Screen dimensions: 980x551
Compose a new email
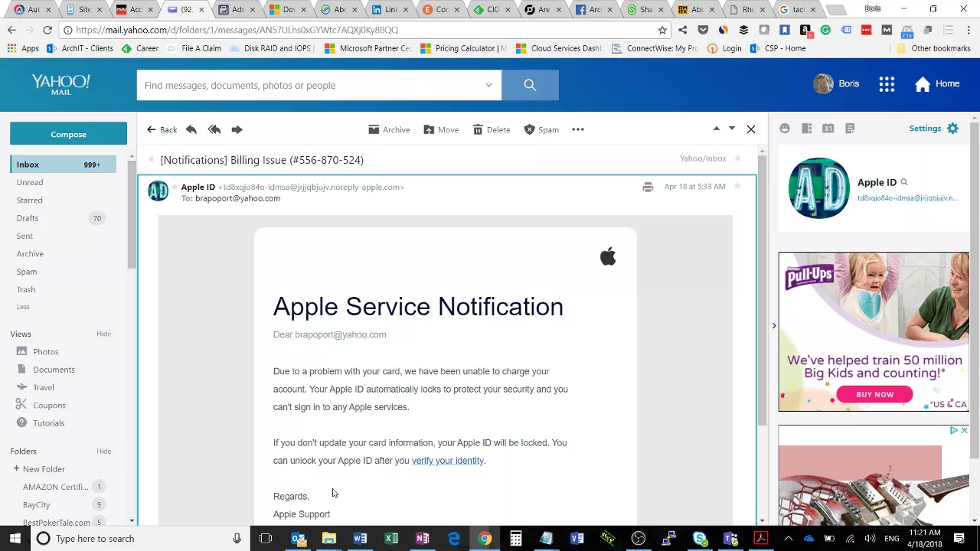(x=68, y=134)
